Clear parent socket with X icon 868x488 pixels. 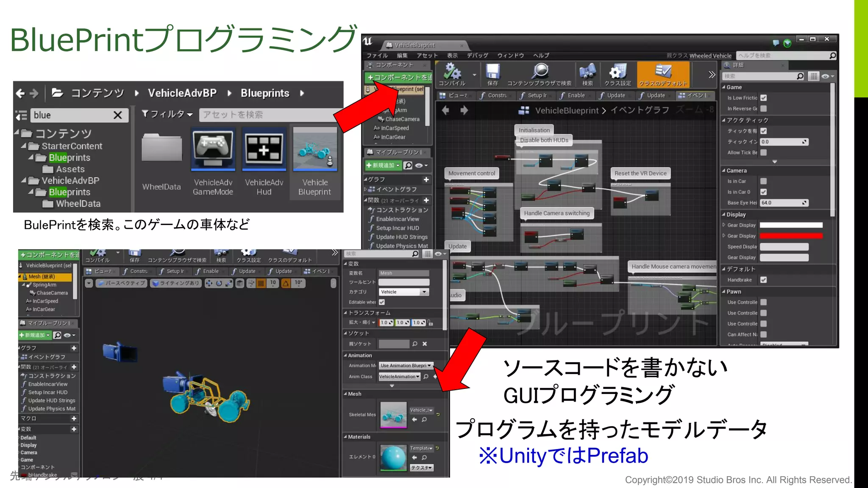point(425,344)
